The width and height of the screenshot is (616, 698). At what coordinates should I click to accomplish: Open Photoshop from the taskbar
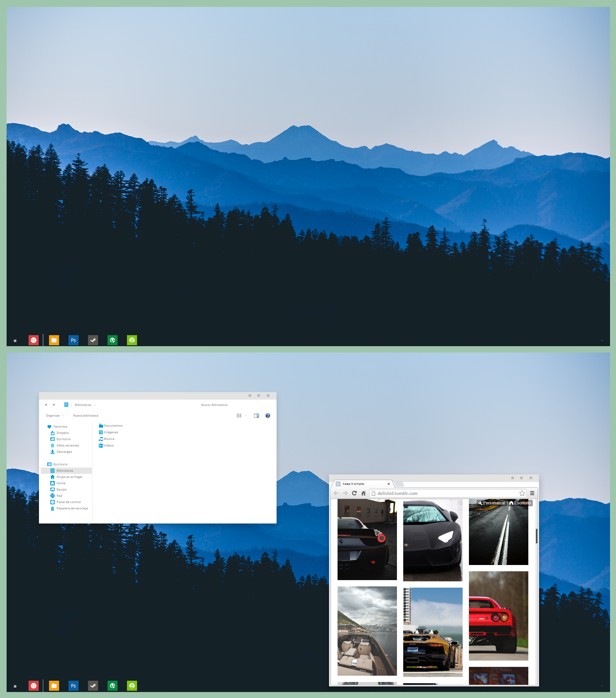(73, 340)
